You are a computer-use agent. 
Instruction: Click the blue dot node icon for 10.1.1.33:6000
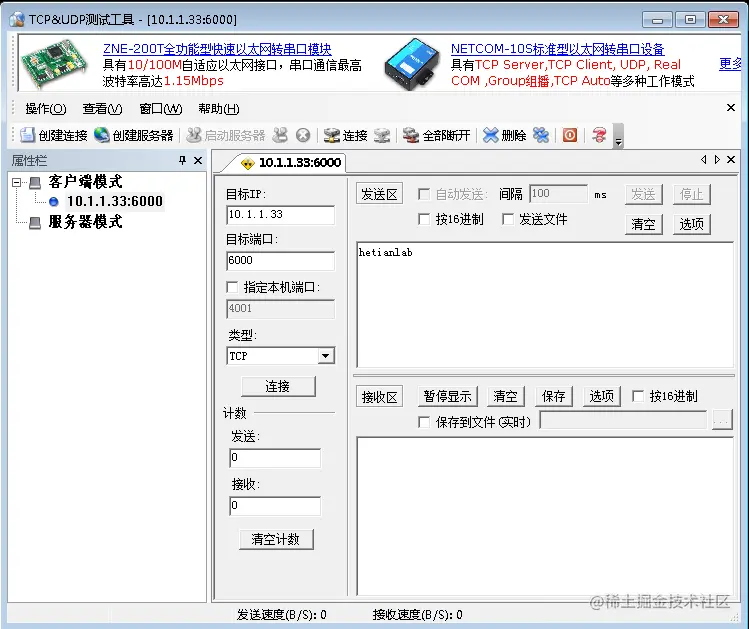(x=54, y=202)
